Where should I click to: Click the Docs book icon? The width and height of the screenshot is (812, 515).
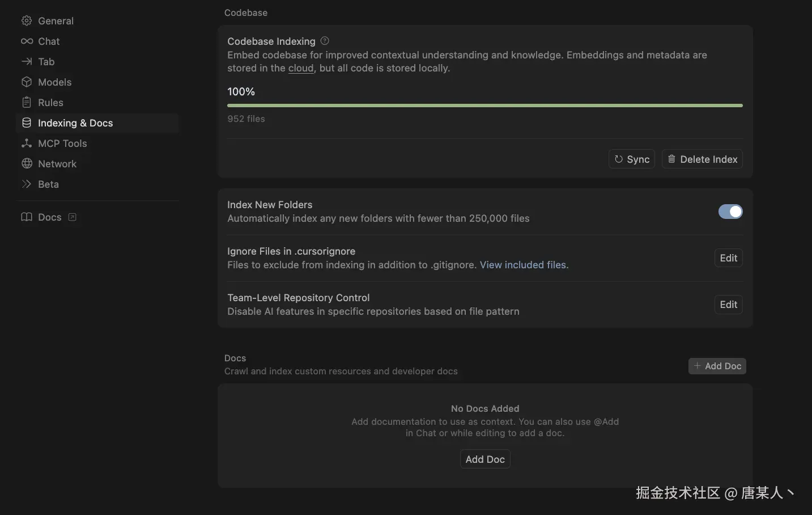(27, 217)
